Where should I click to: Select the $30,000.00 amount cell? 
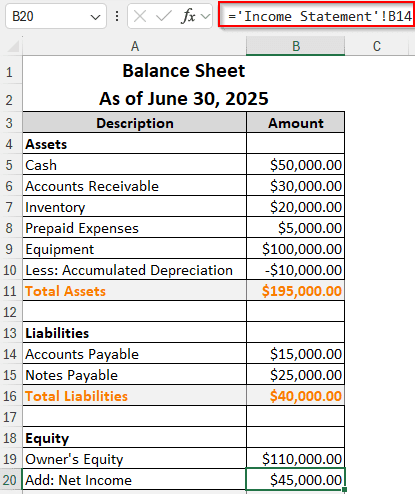click(x=296, y=186)
